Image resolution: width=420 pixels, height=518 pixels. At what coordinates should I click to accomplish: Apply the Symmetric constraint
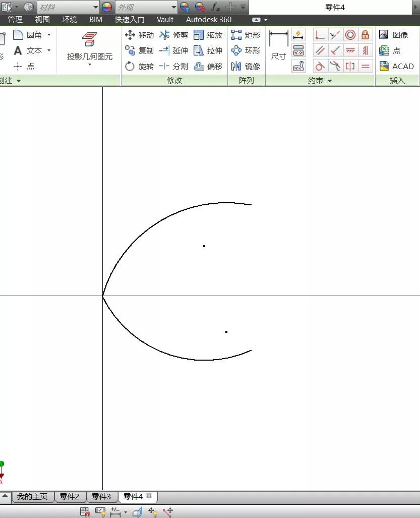(350, 67)
